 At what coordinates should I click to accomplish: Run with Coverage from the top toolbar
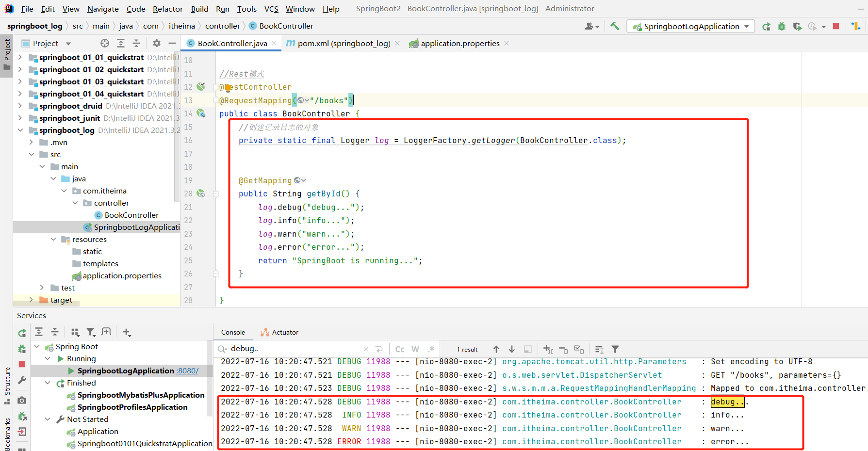797,26
